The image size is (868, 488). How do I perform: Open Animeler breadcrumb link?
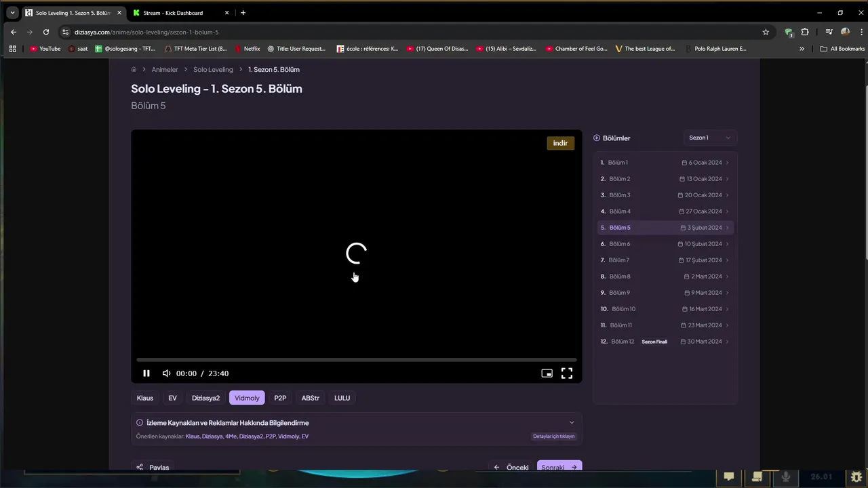pos(165,70)
